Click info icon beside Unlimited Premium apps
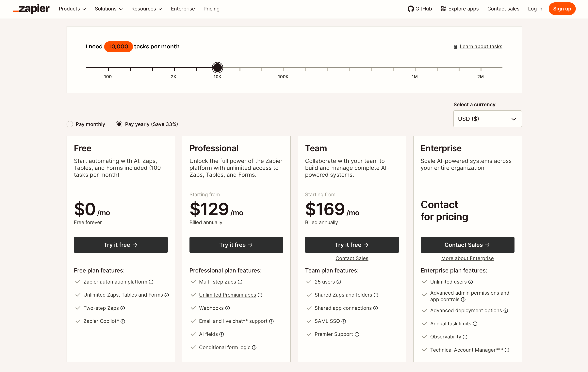 point(260,295)
